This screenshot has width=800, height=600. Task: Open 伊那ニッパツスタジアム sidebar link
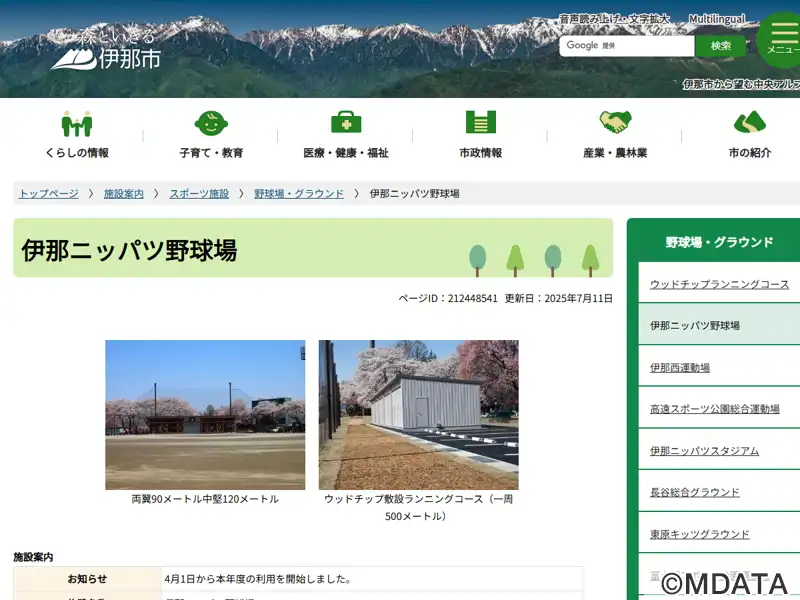(x=704, y=451)
